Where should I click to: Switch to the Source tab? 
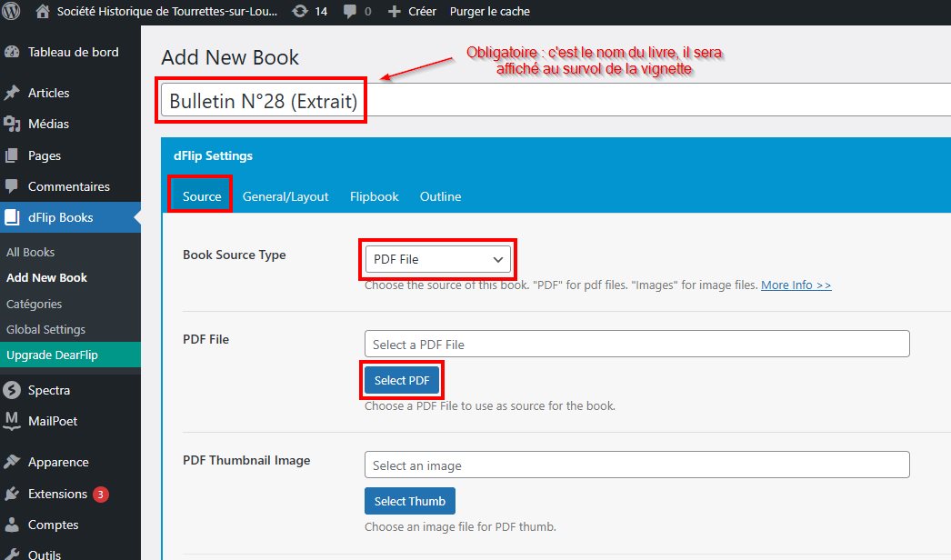(x=202, y=196)
